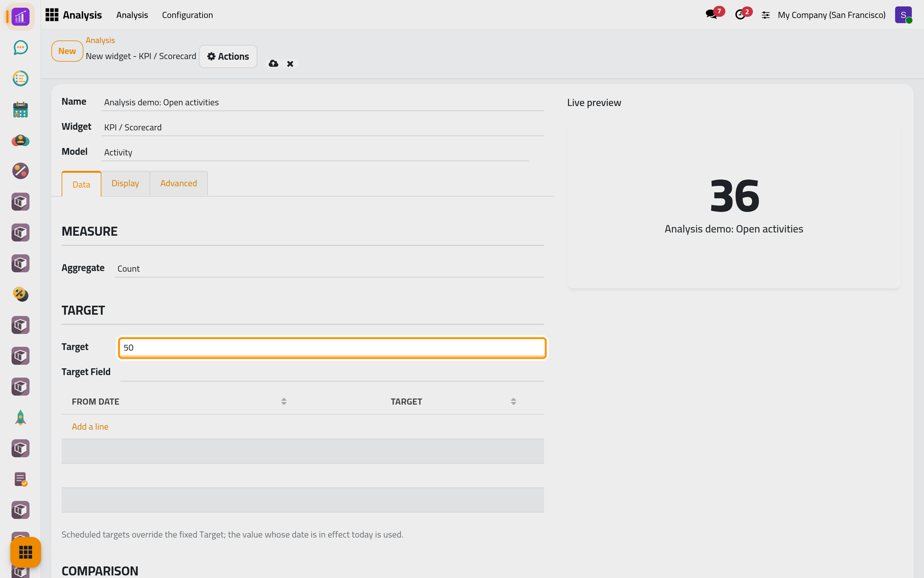Open the Calendar sidebar icon

[20, 109]
